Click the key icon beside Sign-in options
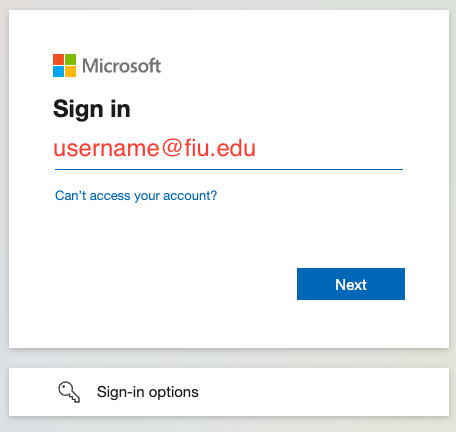The image size is (456, 432). click(x=69, y=392)
